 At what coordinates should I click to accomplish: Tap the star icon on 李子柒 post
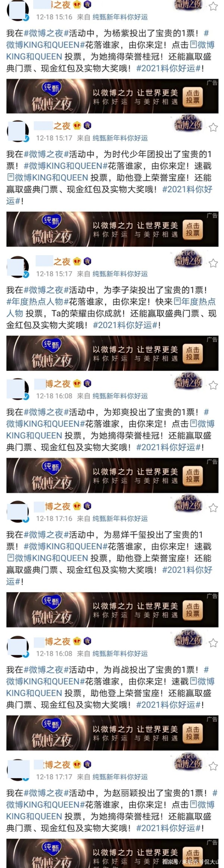213,264
